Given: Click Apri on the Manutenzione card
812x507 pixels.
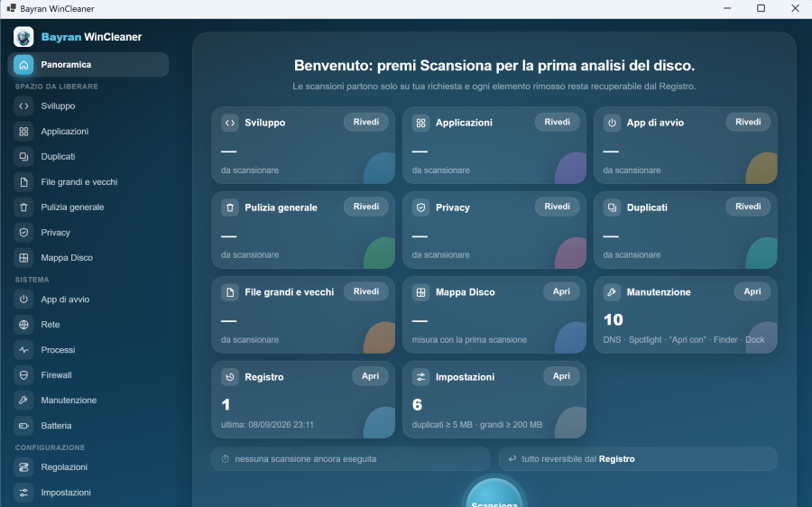Looking at the screenshot, I should 752,291.
